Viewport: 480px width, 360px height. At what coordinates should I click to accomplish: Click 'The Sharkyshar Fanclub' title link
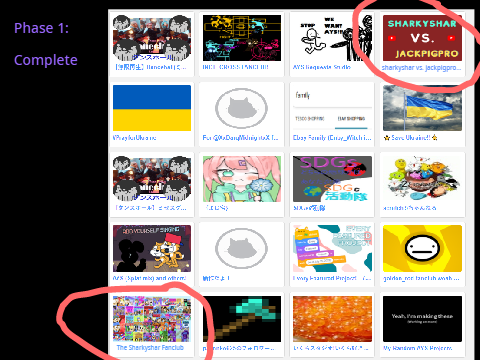pos(150,348)
